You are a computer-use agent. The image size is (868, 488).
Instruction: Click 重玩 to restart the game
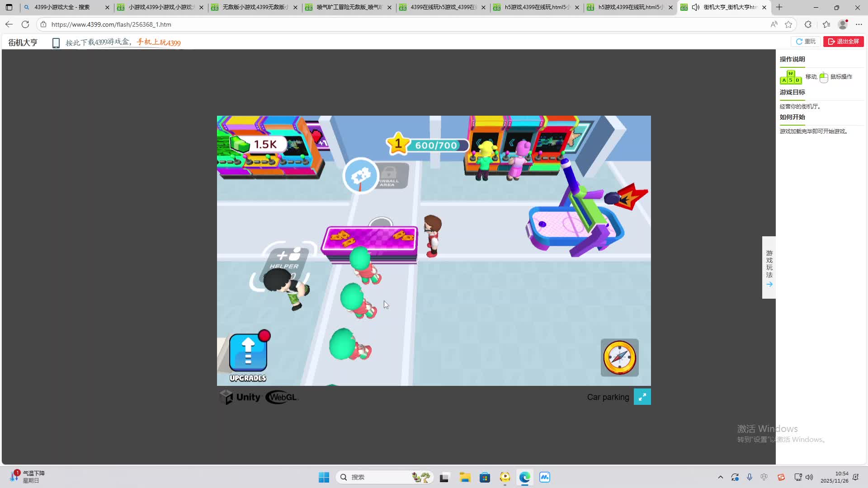[806, 42]
